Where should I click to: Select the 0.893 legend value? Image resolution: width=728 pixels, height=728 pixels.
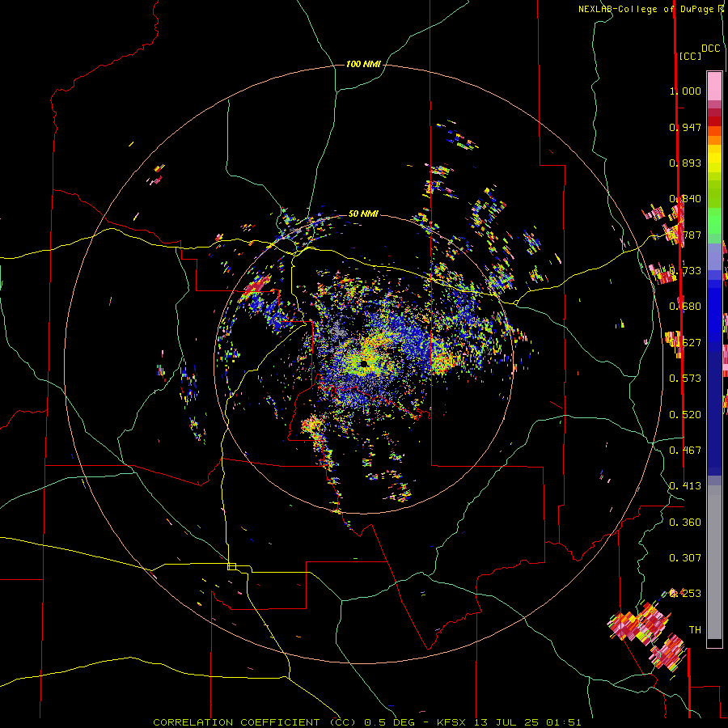coord(685,163)
